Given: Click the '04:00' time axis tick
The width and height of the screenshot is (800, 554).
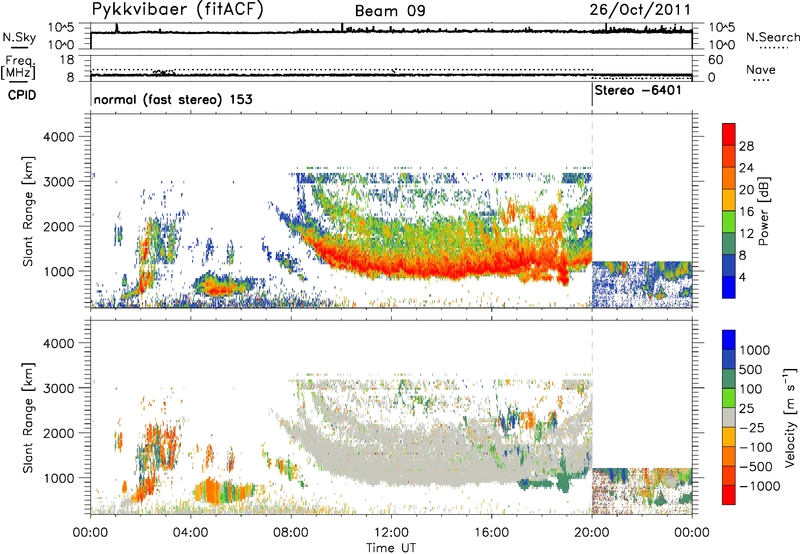Looking at the screenshot, I should tap(191, 533).
